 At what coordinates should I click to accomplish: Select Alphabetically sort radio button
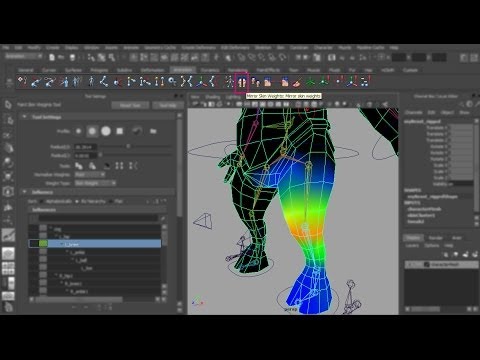42,201
